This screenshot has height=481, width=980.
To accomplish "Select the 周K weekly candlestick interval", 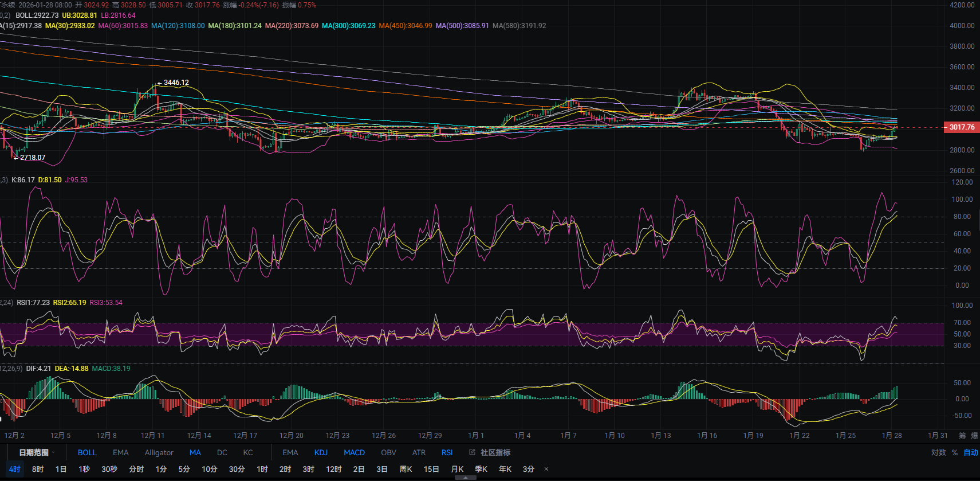I will point(406,469).
